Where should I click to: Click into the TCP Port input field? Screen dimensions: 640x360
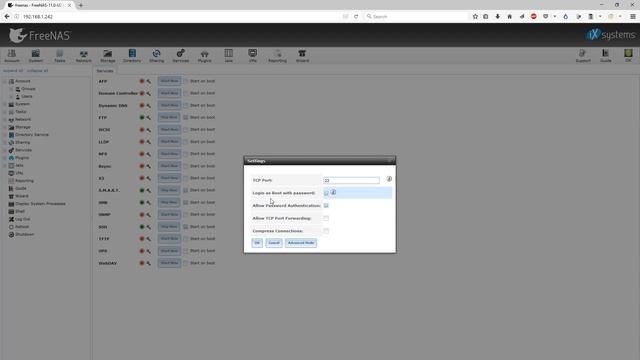click(x=351, y=180)
